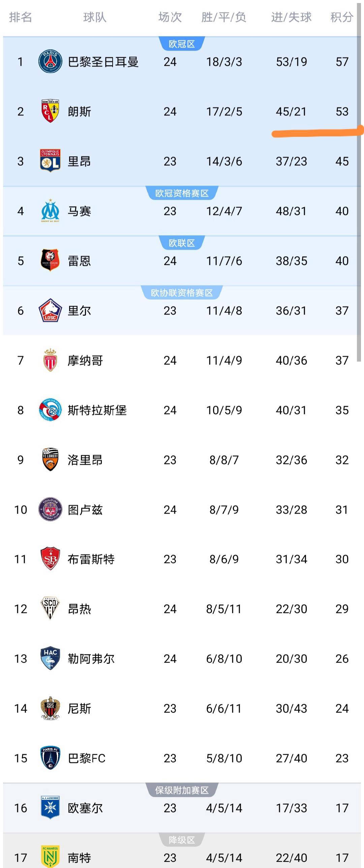364x868 pixels.
Task: Open the Olympique Lyonnais crest
Action: tap(50, 161)
